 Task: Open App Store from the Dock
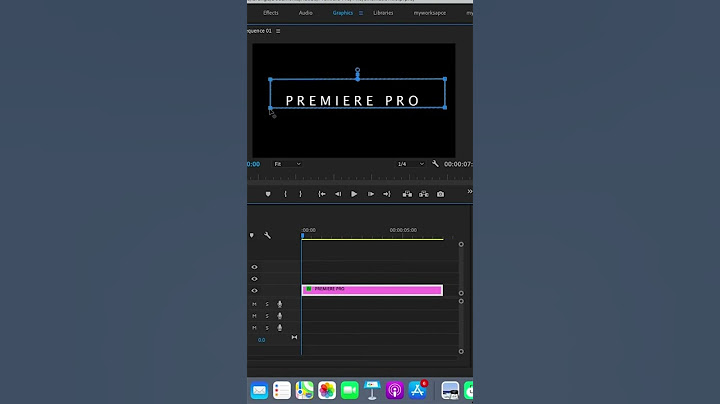pos(417,390)
